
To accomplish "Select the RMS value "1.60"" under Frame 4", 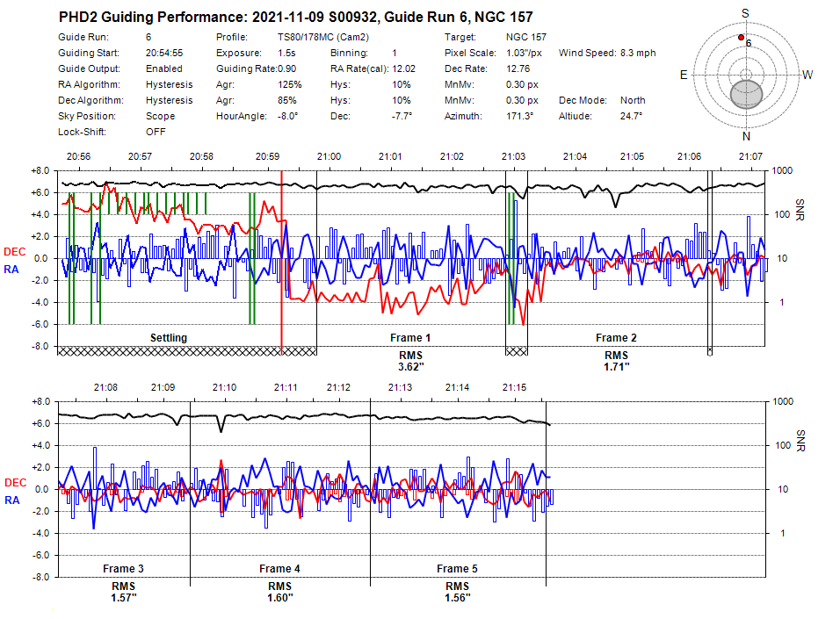I will (x=280, y=598).
